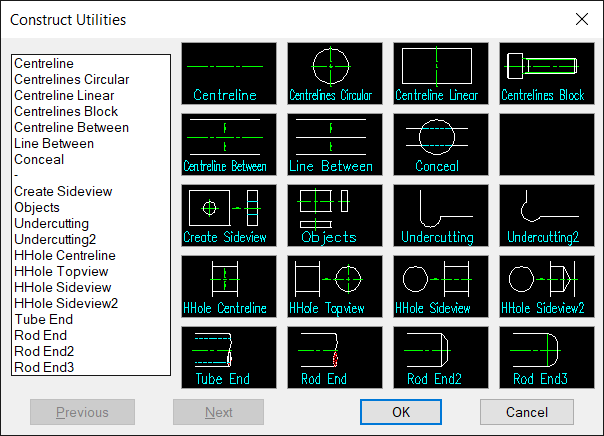Click the OK button
604x436 pixels.
(x=401, y=412)
